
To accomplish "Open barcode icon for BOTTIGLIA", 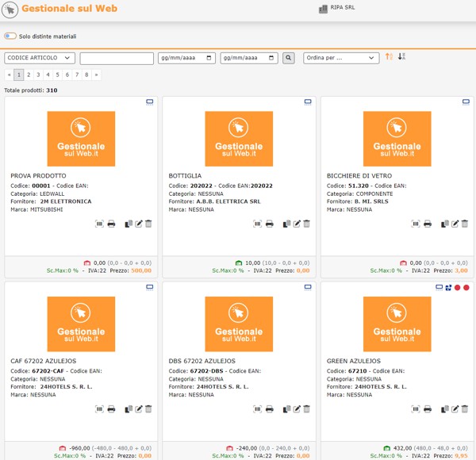I will point(257,224).
